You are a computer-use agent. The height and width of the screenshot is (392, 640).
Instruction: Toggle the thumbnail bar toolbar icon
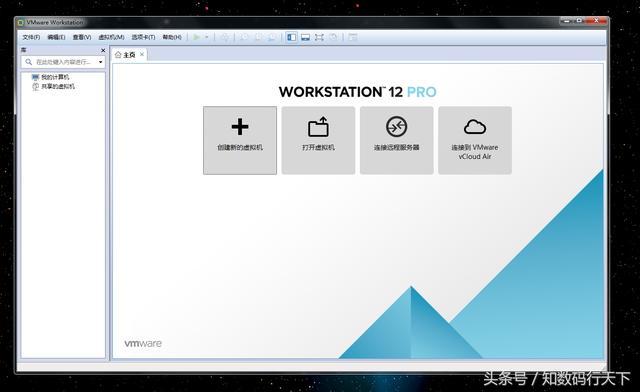305,37
